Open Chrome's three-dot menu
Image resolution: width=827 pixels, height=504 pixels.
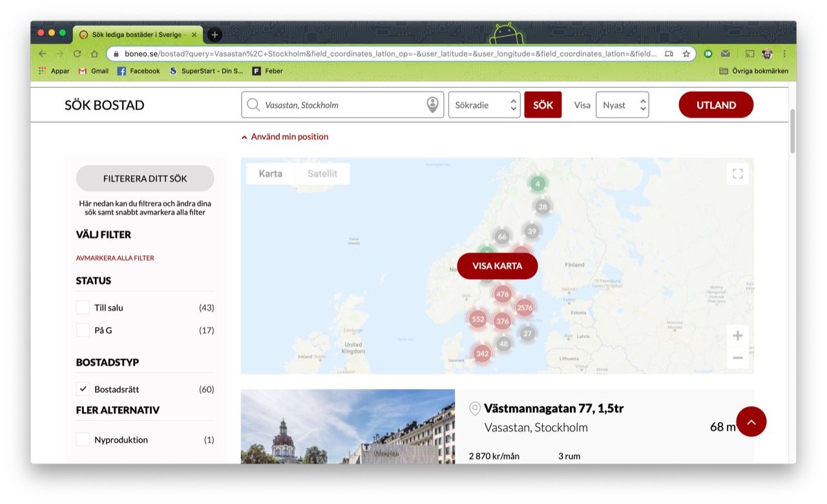coord(784,54)
